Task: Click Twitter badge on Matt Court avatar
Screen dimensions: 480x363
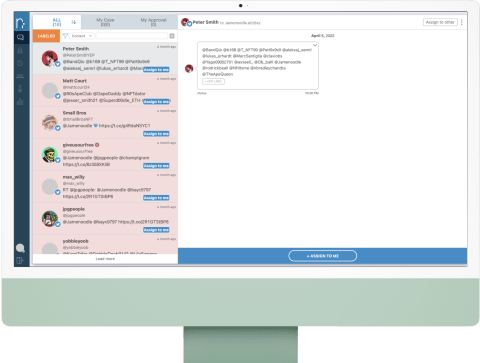Action: point(58,96)
